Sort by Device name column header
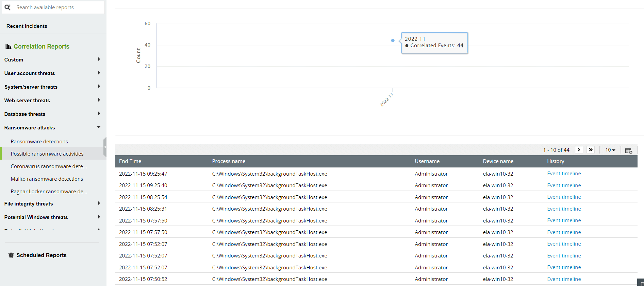The image size is (644, 286). tap(498, 161)
